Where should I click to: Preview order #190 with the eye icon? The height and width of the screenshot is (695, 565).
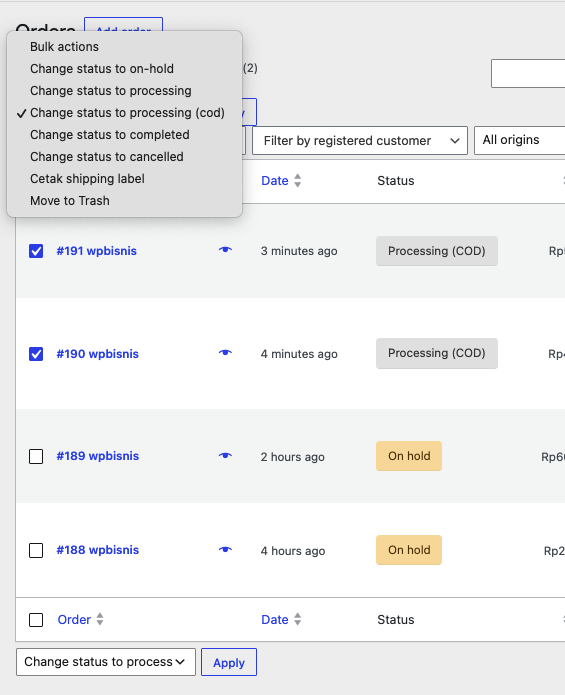point(225,353)
